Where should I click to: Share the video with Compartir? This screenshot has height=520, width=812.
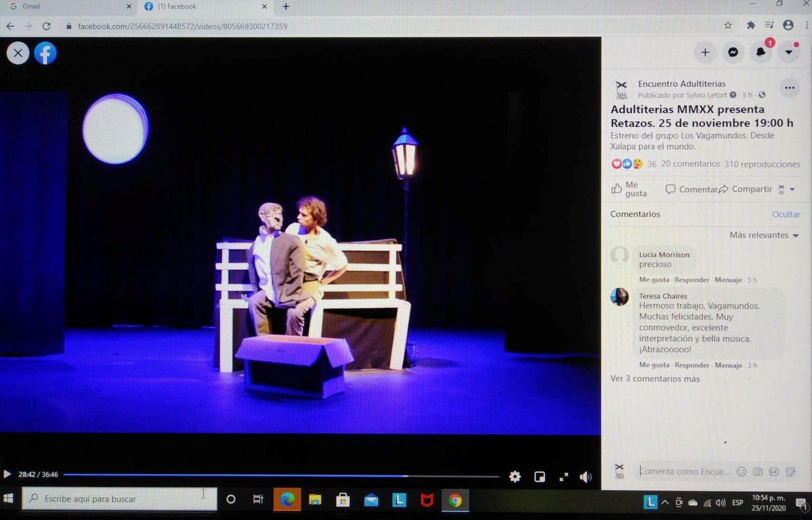[x=746, y=189]
